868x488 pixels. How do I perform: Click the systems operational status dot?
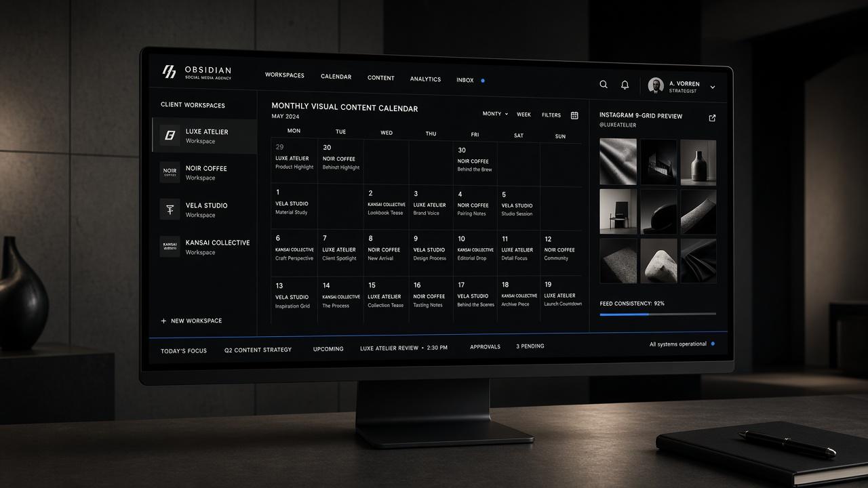(x=713, y=344)
